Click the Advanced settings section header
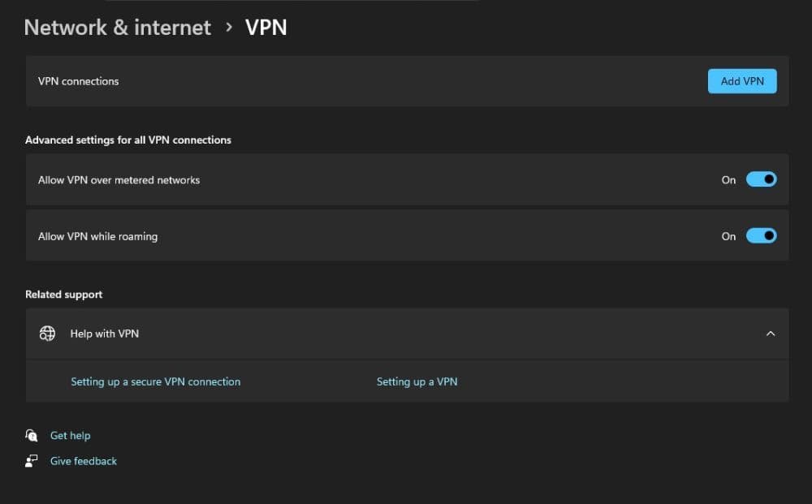812x504 pixels. click(129, 140)
